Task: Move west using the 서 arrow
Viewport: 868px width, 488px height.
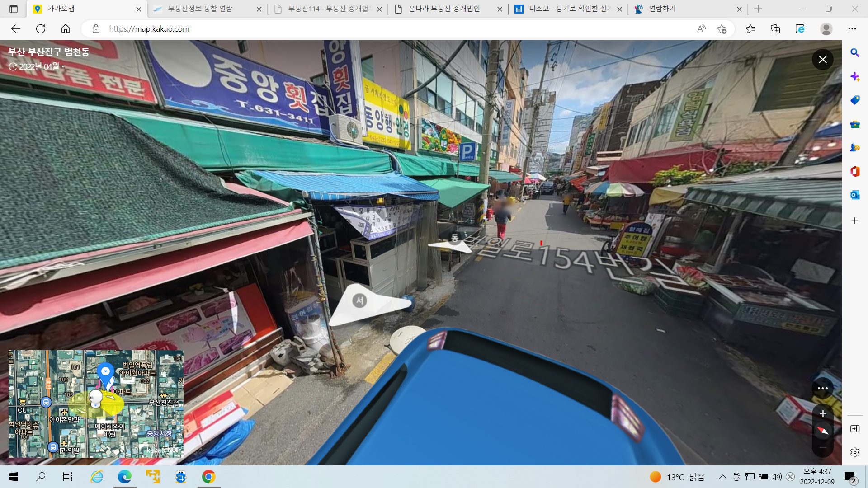Action: click(360, 300)
